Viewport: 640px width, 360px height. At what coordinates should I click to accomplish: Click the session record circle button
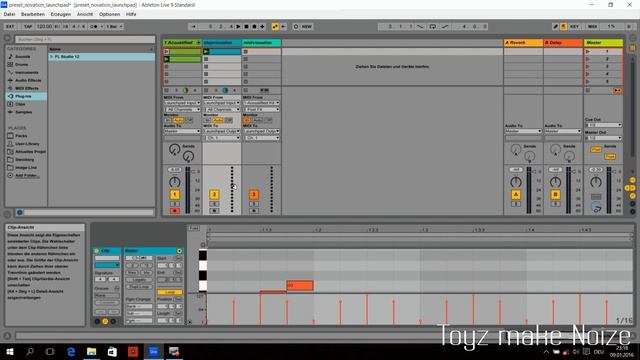tap(296, 27)
